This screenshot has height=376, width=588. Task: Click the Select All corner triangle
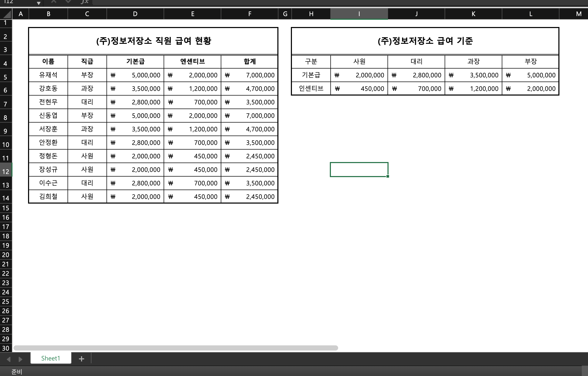7,14
